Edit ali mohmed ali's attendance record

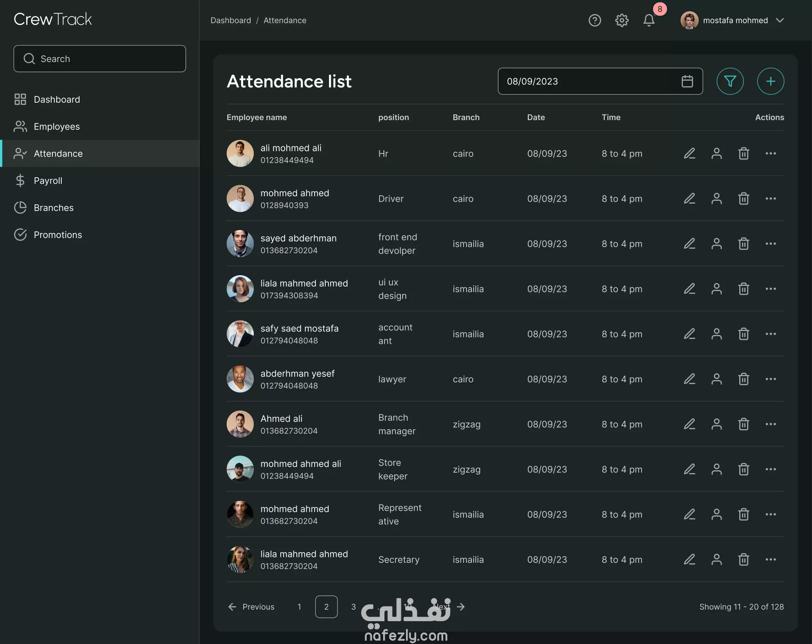coord(689,153)
